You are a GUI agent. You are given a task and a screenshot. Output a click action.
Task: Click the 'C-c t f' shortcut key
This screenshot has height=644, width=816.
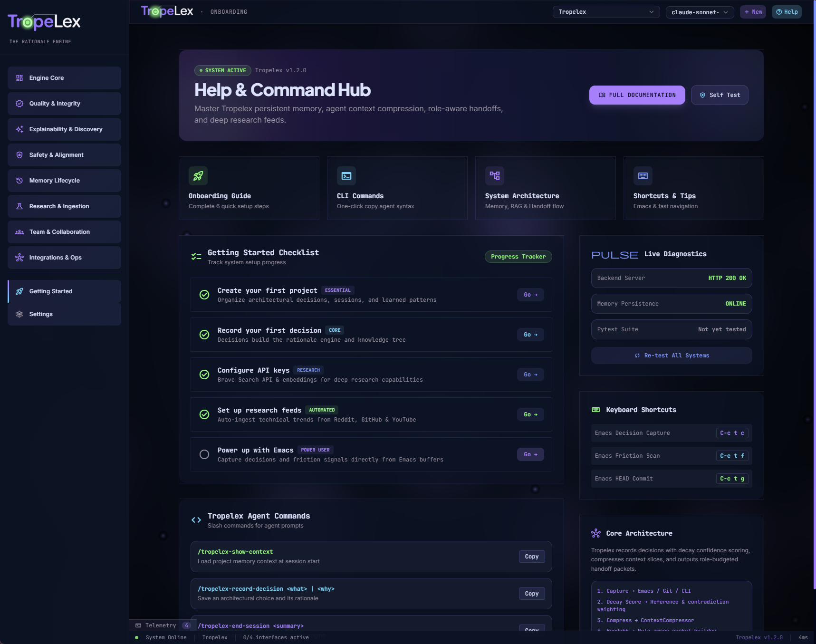[x=732, y=456]
